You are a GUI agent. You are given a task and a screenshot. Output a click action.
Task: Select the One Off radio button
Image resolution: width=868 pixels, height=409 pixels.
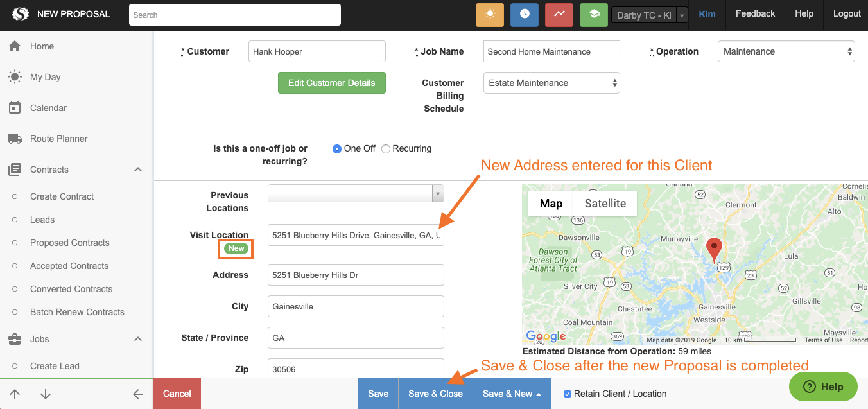(336, 148)
